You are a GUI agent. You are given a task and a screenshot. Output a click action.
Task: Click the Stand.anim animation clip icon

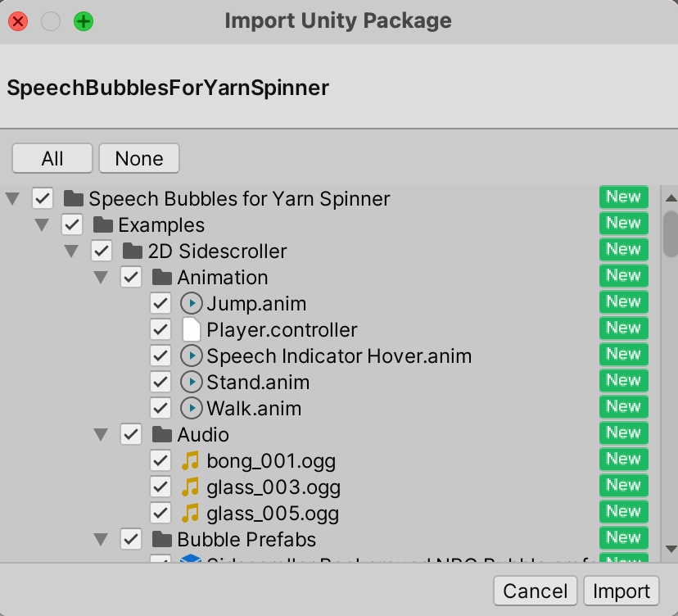click(191, 383)
